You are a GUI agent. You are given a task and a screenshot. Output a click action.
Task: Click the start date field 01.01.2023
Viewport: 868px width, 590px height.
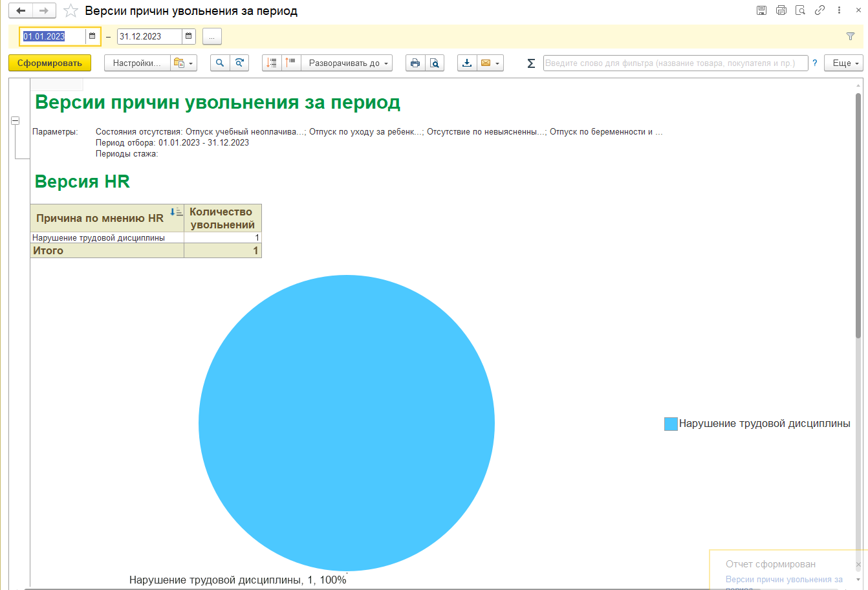coord(53,36)
